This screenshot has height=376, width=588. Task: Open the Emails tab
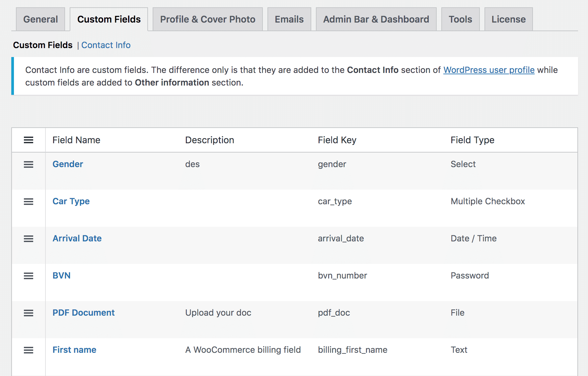tap(289, 19)
